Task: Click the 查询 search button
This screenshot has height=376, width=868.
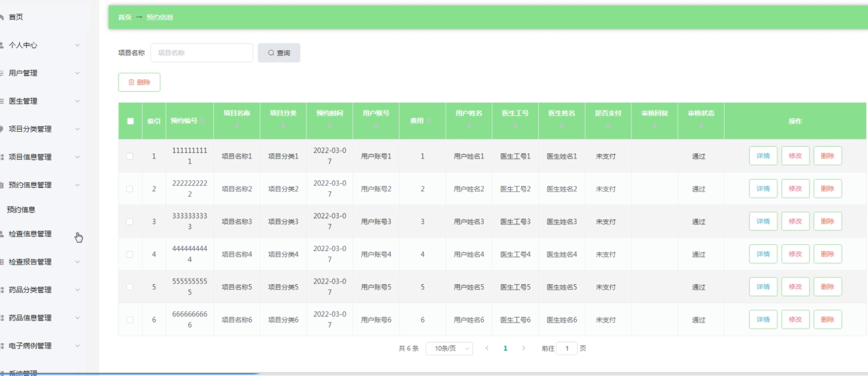Action: 279,53
